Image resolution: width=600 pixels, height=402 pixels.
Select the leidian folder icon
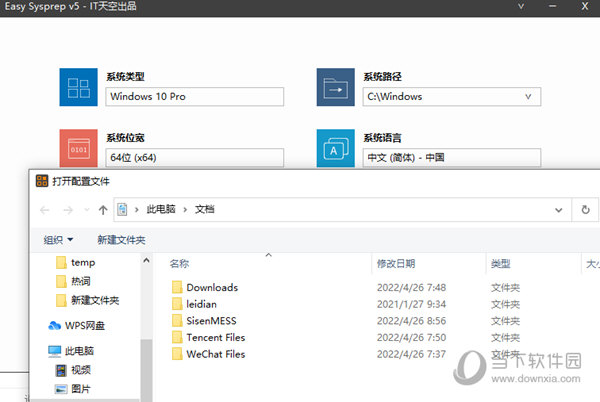(x=177, y=304)
